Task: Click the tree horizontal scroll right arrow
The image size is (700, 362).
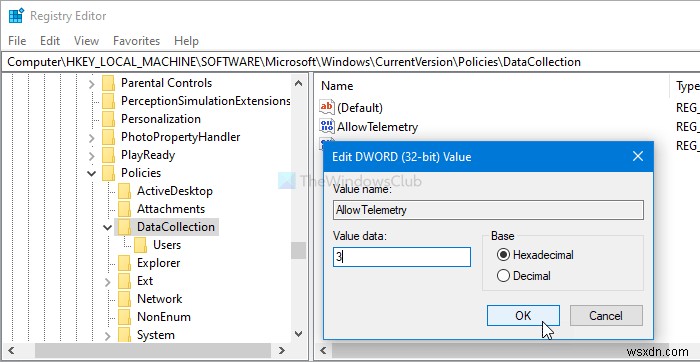Action: point(282,351)
